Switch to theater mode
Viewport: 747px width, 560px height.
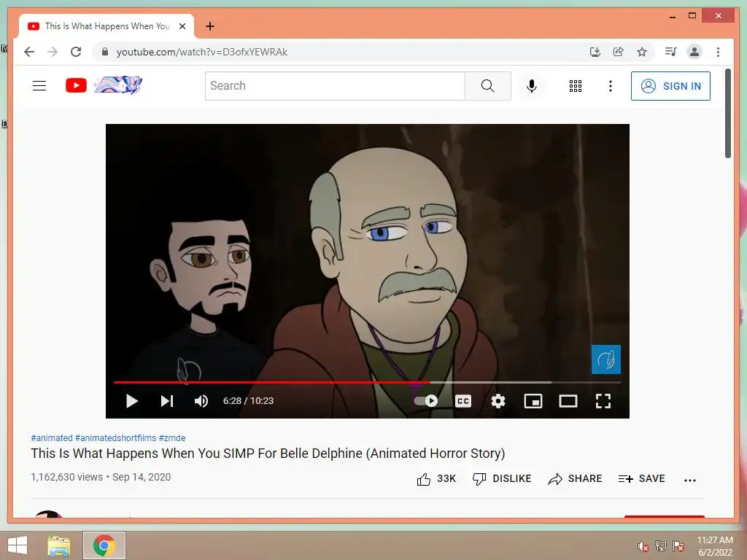pyautogui.click(x=568, y=401)
